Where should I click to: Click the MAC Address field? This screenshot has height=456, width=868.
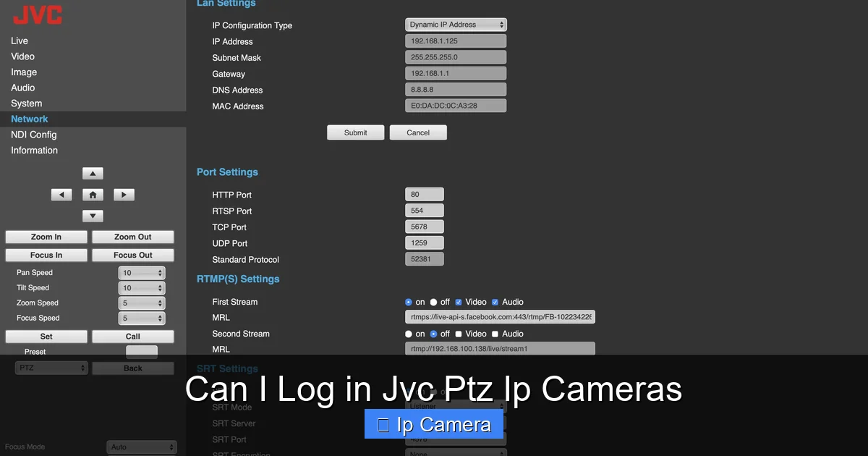tap(456, 106)
